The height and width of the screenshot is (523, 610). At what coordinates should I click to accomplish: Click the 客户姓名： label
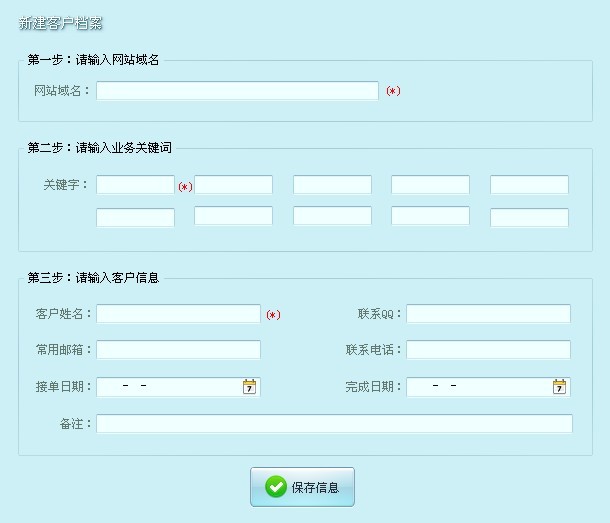pos(64,314)
